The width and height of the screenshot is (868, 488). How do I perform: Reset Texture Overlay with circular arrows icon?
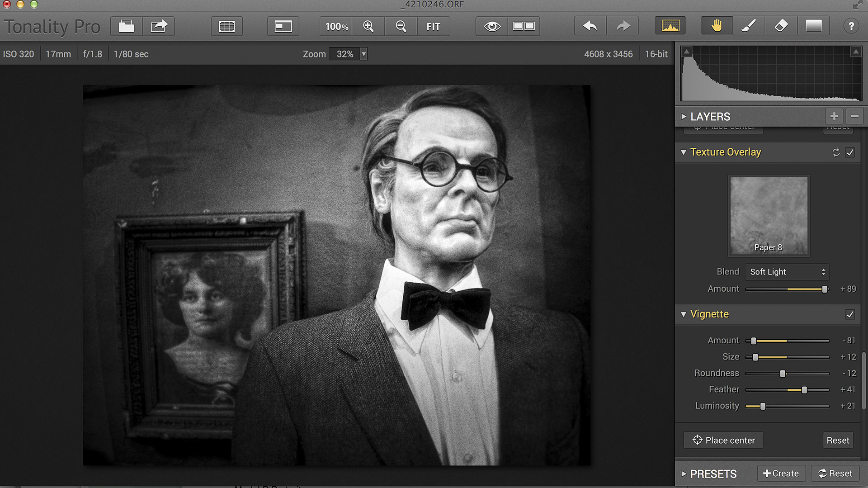click(x=836, y=152)
